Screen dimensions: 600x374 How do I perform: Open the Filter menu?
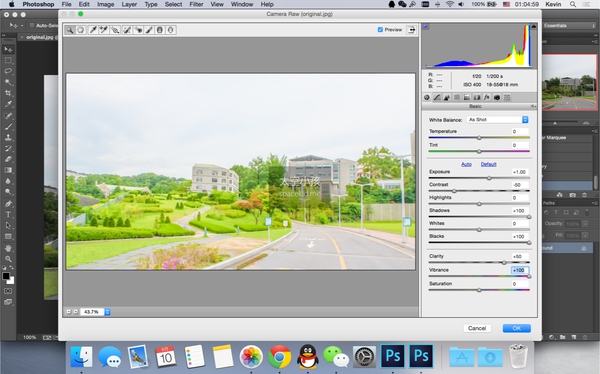click(x=196, y=4)
